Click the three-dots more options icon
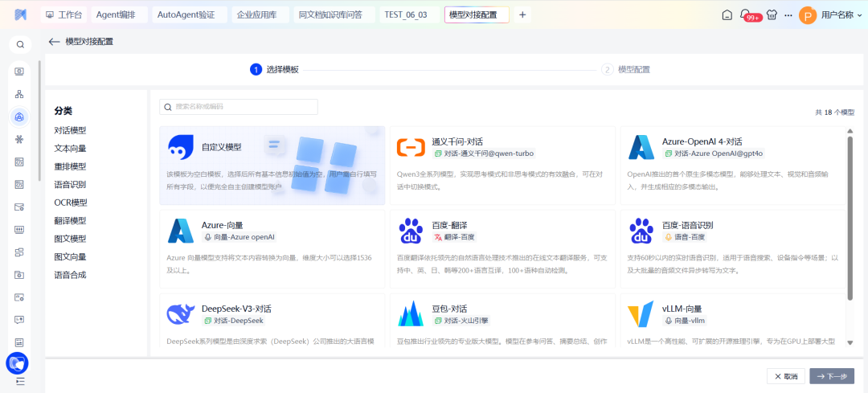 tap(788, 14)
